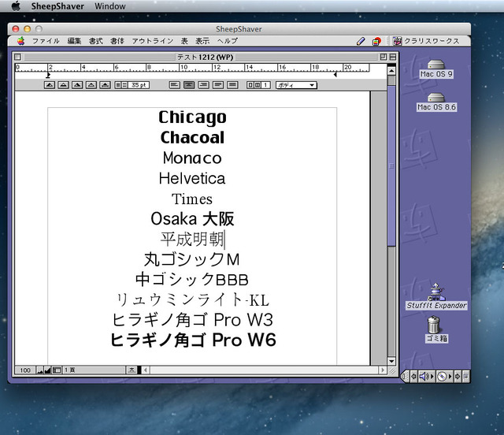This screenshot has width=504, height=435.
Task: Open the control strip volume speaker module
Action: point(426,376)
